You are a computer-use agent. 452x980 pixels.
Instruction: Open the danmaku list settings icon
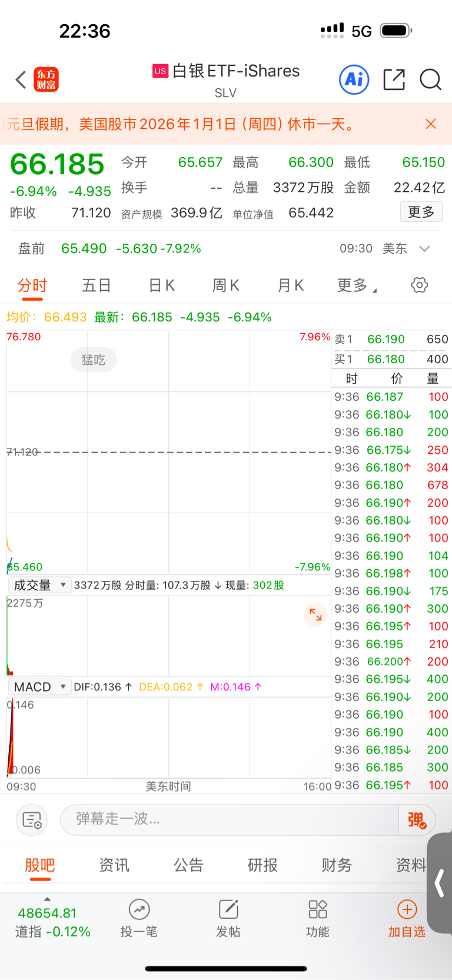click(32, 819)
